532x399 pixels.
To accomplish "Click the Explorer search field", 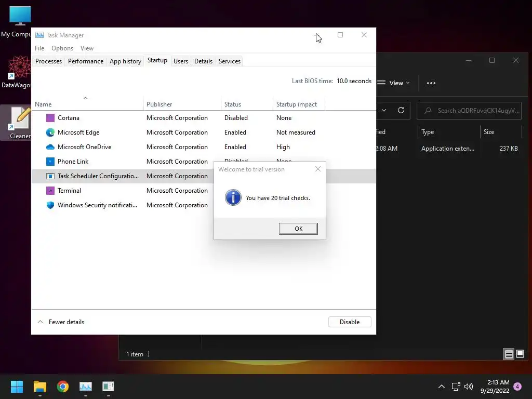I will pos(469,111).
